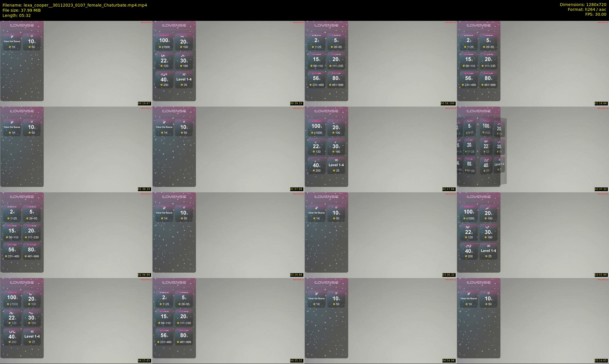
Task: Open the thumbnail frame stamped 03:55.99
Action: (x=533, y=235)
